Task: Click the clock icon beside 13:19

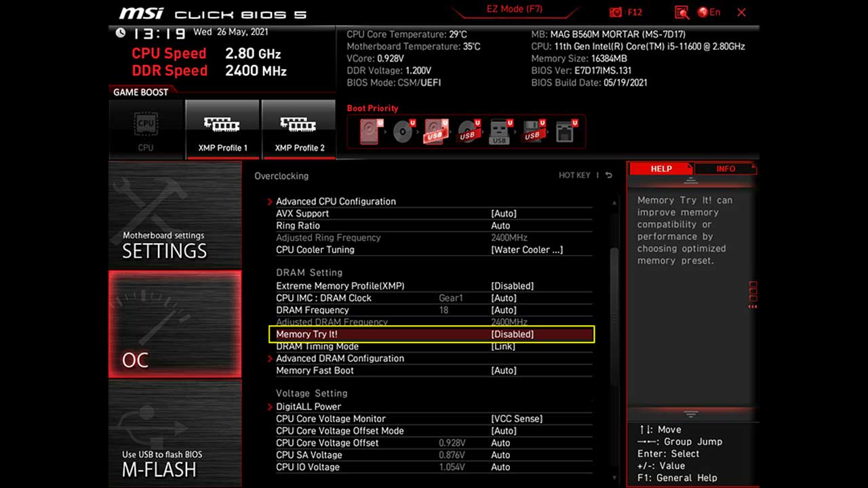Action: pos(121,33)
